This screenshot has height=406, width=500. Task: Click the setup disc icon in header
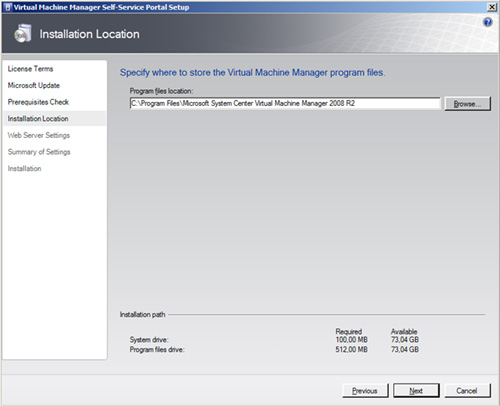pos(23,33)
